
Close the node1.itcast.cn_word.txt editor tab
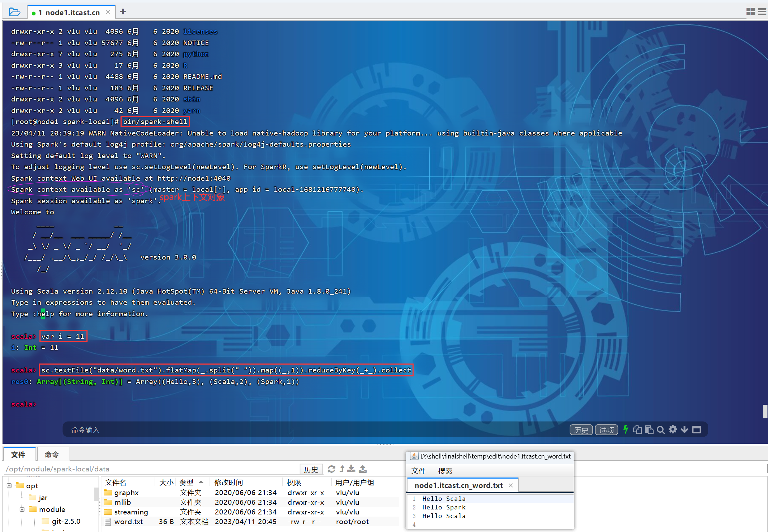[x=511, y=485]
